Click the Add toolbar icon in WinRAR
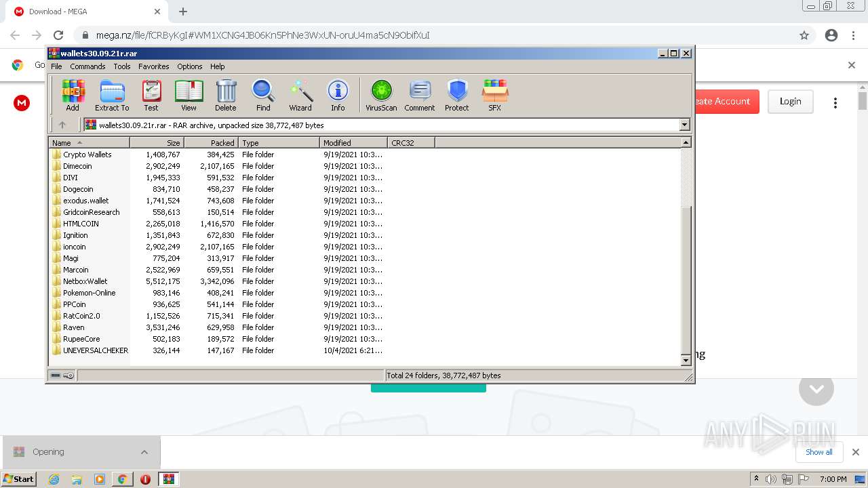 pyautogui.click(x=73, y=96)
